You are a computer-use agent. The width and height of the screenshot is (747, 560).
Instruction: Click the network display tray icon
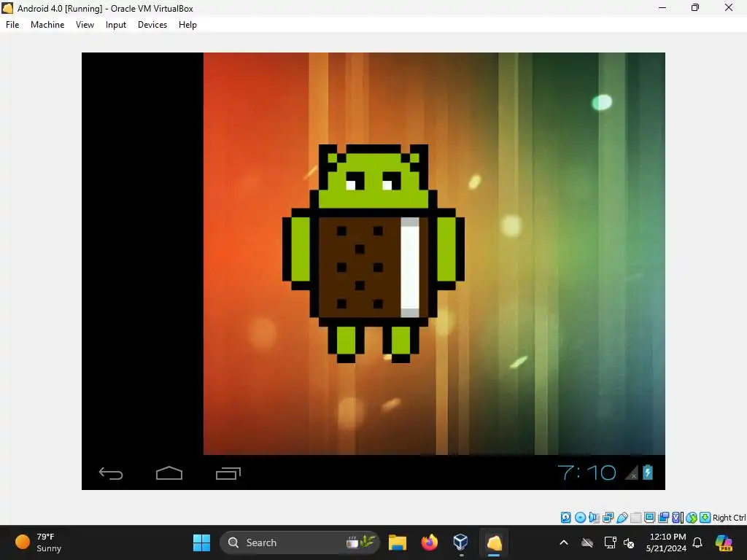click(x=610, y=542)
